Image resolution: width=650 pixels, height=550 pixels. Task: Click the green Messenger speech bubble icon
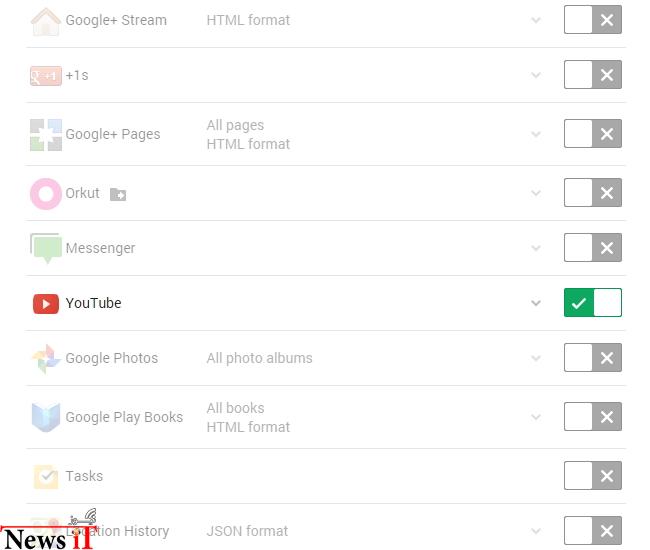(x=46, y=248)
